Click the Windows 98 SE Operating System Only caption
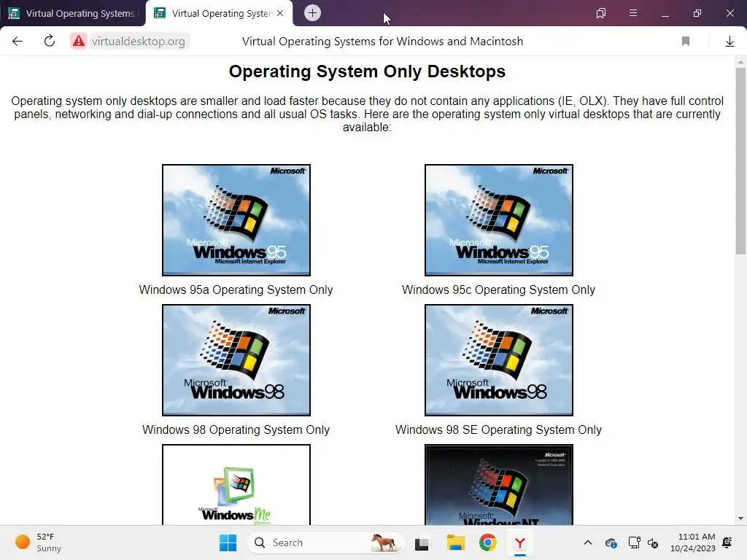This screenshot has height=560, width=747. click(x=498, y=429)
